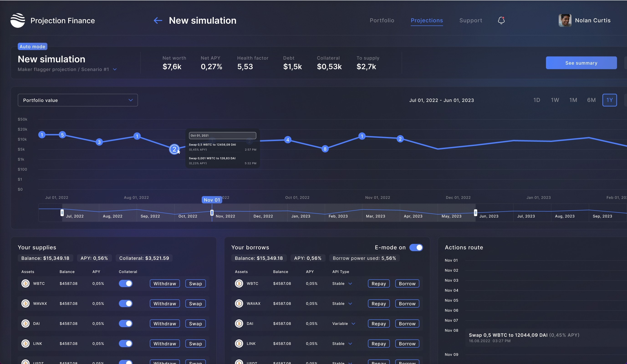
Task: Click the WBTC coin icon in Your supplies
Action: 25,283
